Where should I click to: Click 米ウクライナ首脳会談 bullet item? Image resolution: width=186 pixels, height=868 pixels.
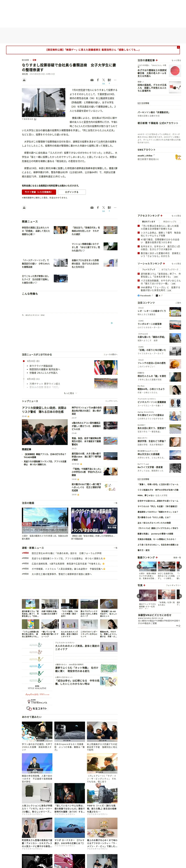point(41,366)
